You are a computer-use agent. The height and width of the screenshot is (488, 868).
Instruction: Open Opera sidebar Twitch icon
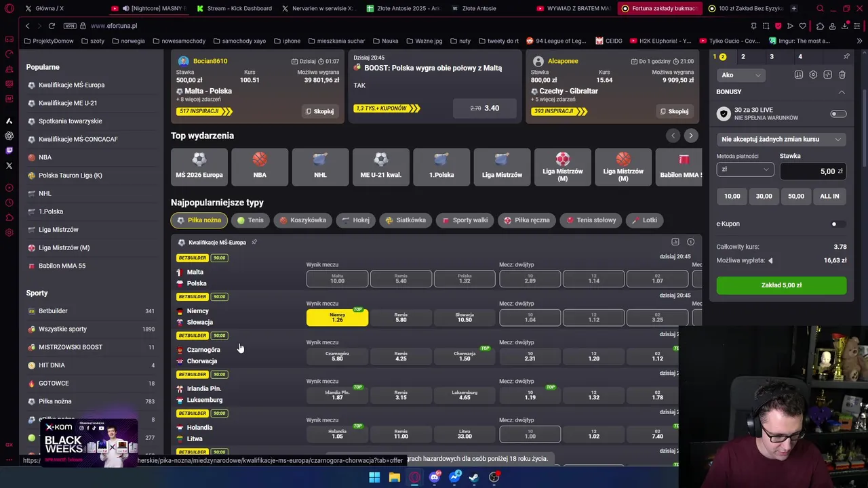[x=9, y=150]
